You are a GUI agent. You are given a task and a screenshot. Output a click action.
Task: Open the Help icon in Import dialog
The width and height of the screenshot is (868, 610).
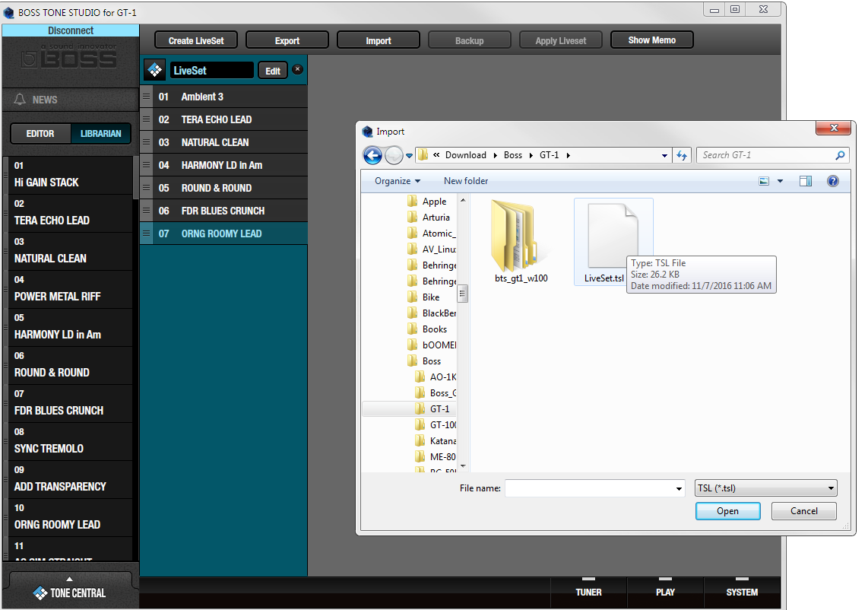[832, 181]
